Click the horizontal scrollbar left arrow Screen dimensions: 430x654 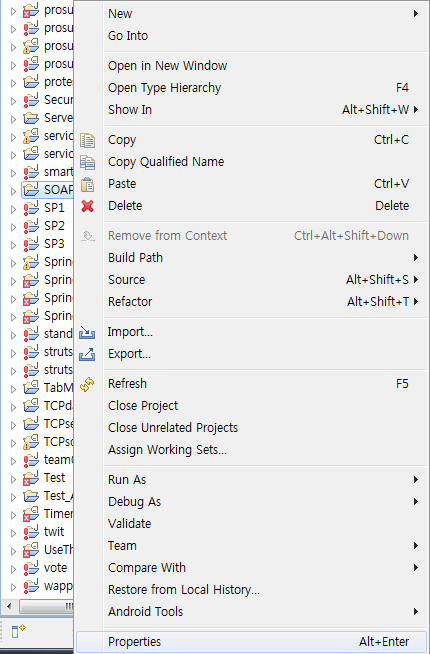coord(9,606)
